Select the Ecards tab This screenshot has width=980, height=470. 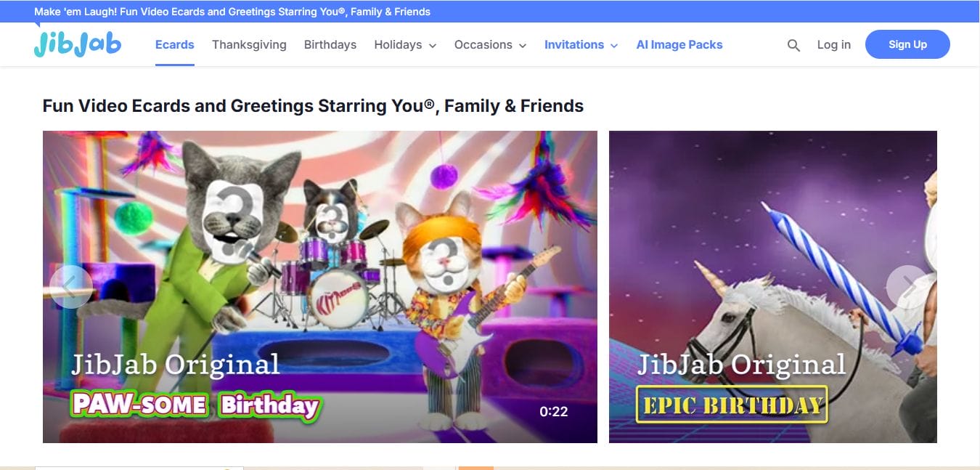175,44
